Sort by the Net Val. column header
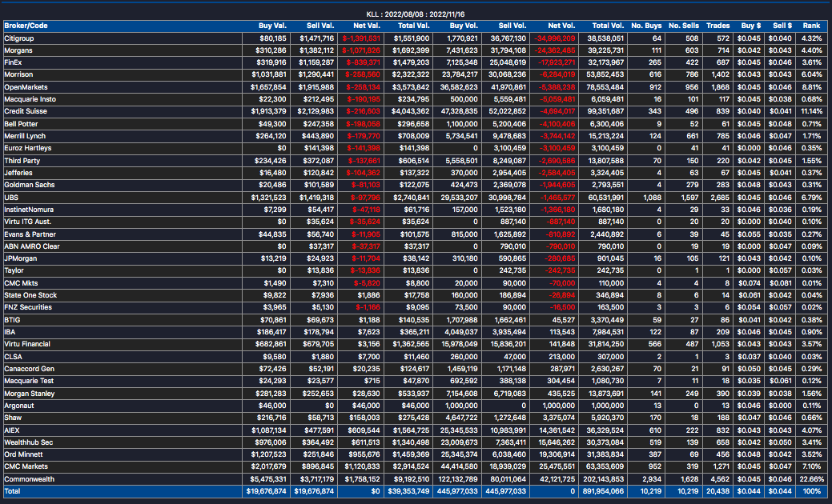Viewport: 832px width, 504px height. point(367,26)
